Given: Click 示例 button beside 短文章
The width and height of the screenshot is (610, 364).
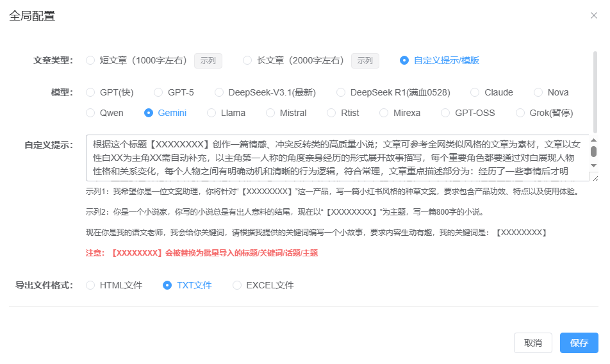Looking at the screenshot, I should point(208,61).
